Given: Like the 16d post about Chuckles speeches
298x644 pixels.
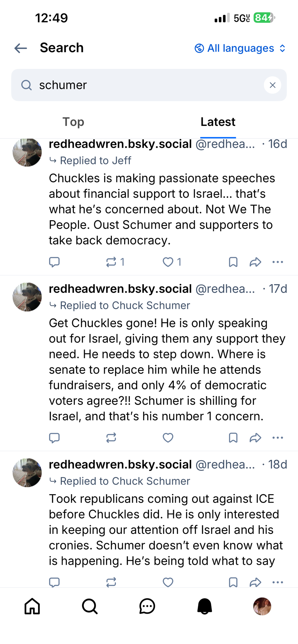Looking at the screenshot, I should 168,262.
